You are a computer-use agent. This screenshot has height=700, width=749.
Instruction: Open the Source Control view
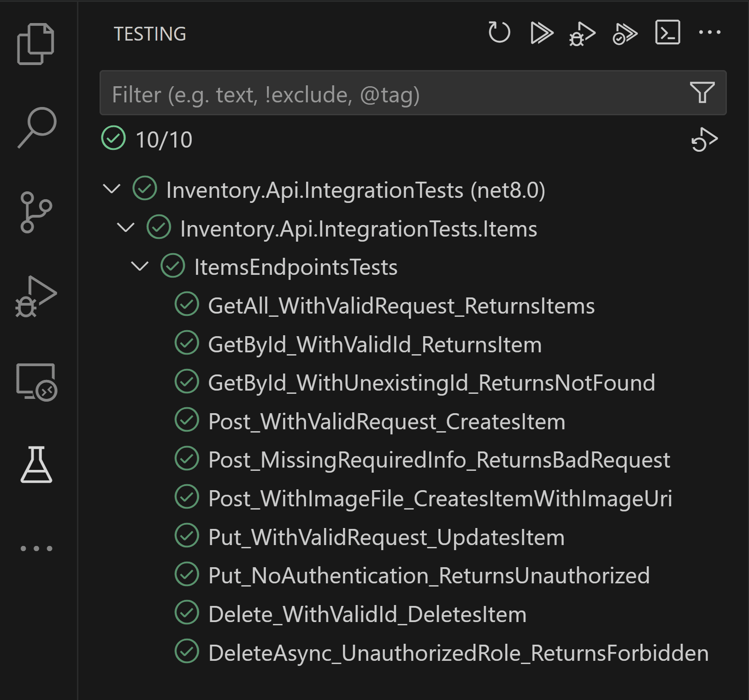[36, 212]
